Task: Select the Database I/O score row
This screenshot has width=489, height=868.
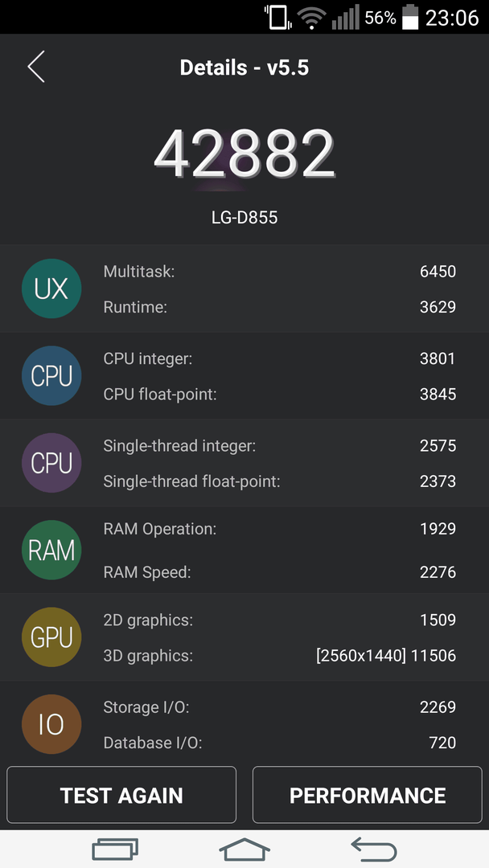Action: point(279,743)
